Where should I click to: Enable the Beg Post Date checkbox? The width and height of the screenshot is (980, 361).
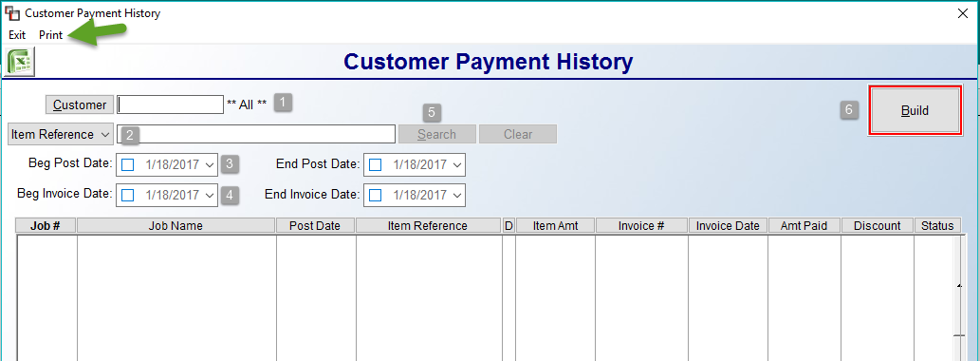pyautogui.click(x=127, y=165)
